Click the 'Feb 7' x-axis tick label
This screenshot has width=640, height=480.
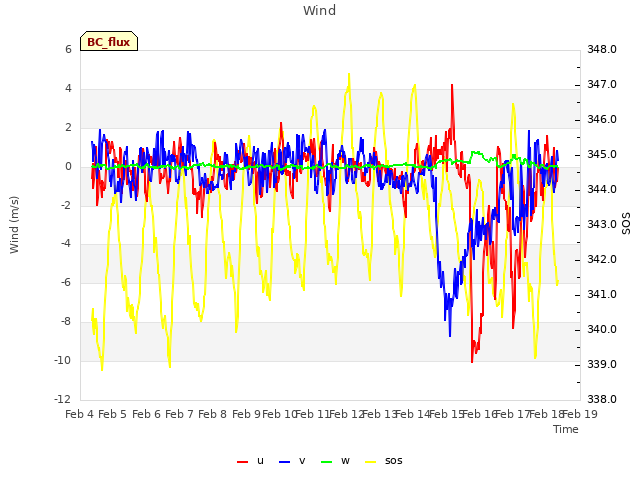(180, 414)
